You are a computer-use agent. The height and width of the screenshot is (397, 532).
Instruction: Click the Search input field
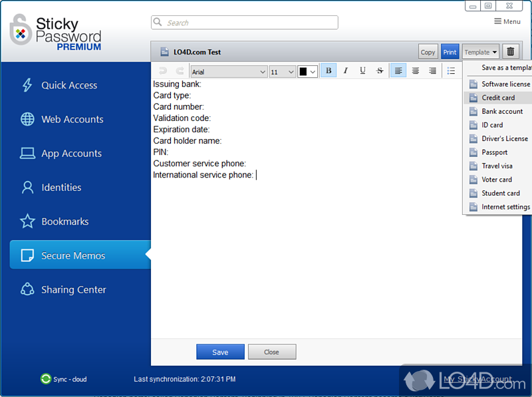point(244,23)
